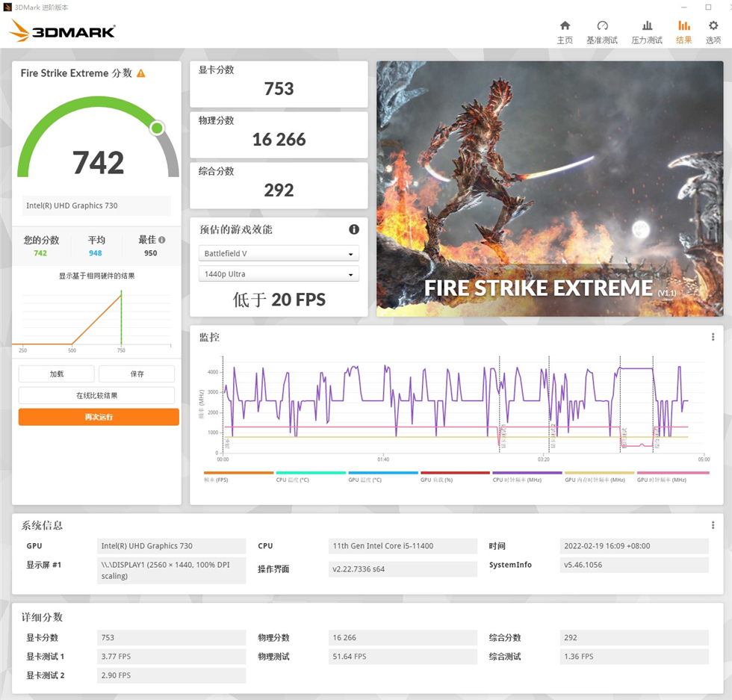Click the orange 再次运行 run again button
The height and width of the screenshot is (700, 732).
point(99,417)
